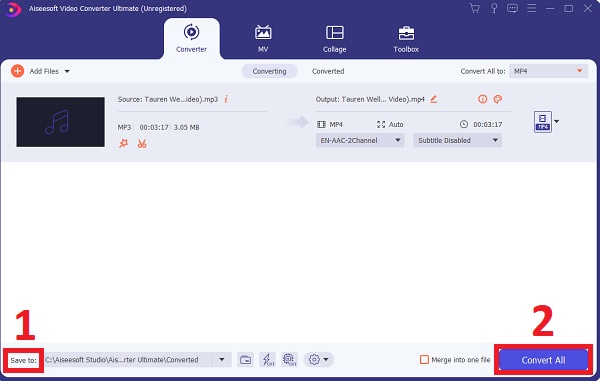Viewport: 600px width, 381px height.
Task: Click the register key icon
Action: (494, 8)
